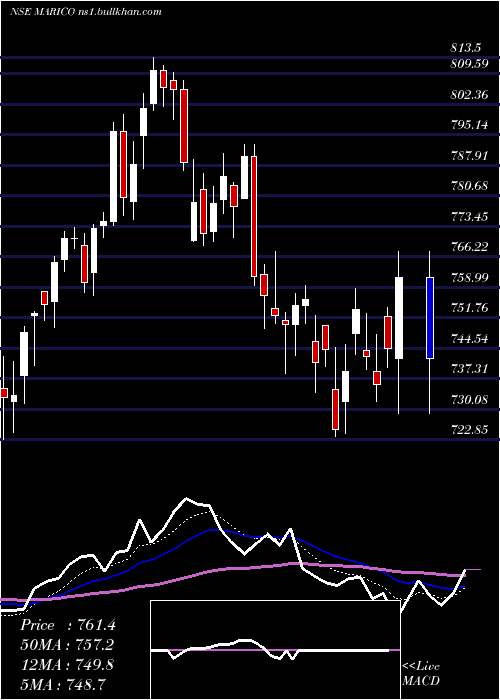This screenshot has width=500, height=700.
Task: Click the 813.5 price level label
Action: click(465, 48)
